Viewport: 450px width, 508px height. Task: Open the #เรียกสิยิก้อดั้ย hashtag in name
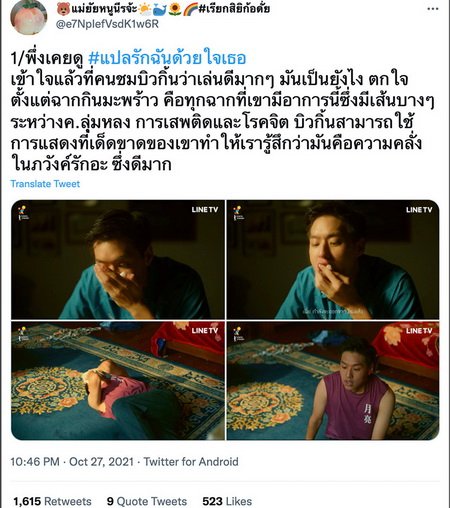(234, 9)
